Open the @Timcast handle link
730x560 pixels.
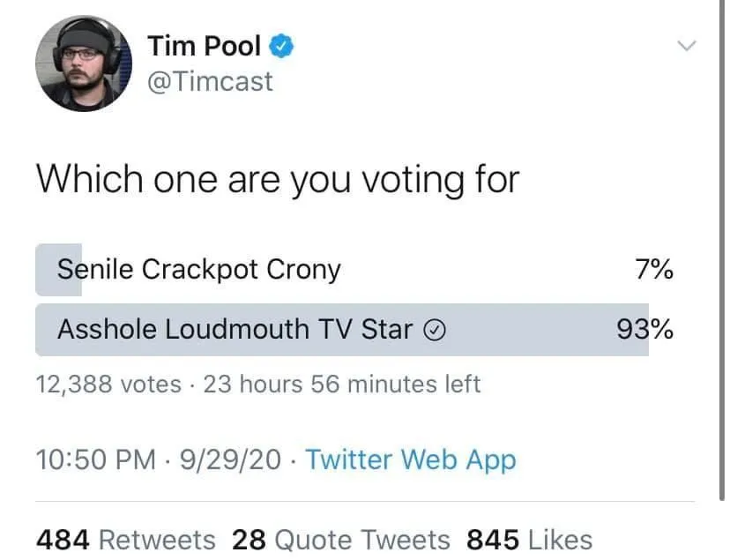coord(210,81)
